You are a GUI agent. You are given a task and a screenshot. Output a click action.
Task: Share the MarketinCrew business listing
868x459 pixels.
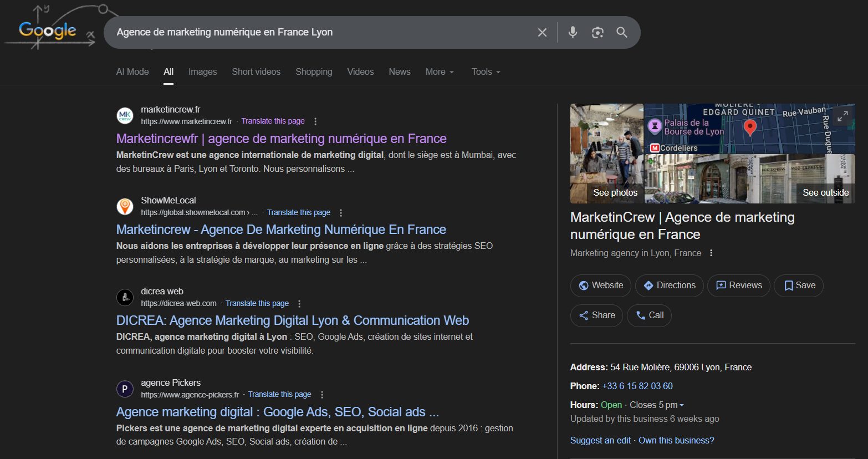[597, 315]
